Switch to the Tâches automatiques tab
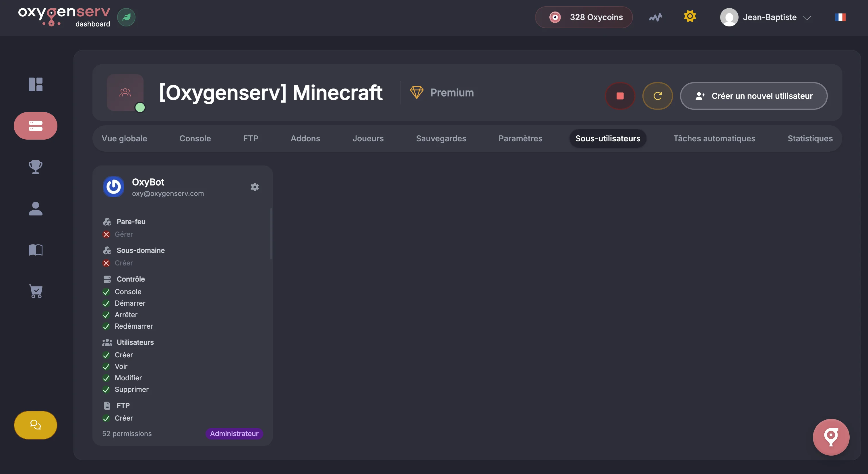 tap(714, 138)
